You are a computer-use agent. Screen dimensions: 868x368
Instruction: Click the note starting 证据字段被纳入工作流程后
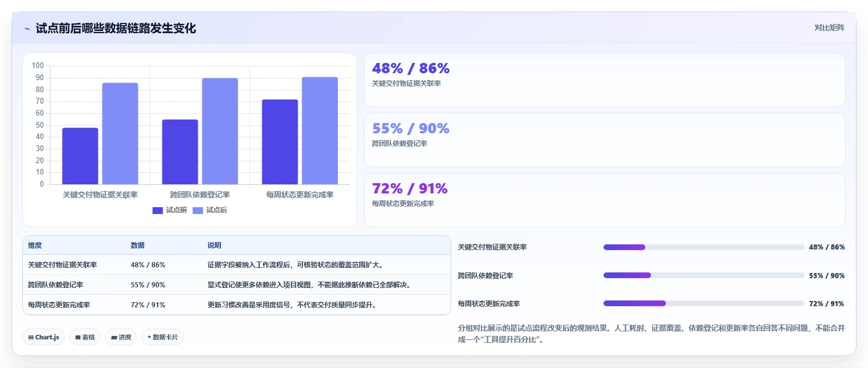(x=295, y=265)
